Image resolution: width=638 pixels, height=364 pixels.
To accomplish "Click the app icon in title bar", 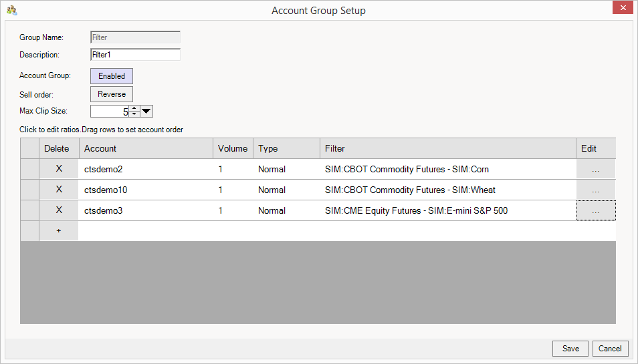I will (11, 10).
